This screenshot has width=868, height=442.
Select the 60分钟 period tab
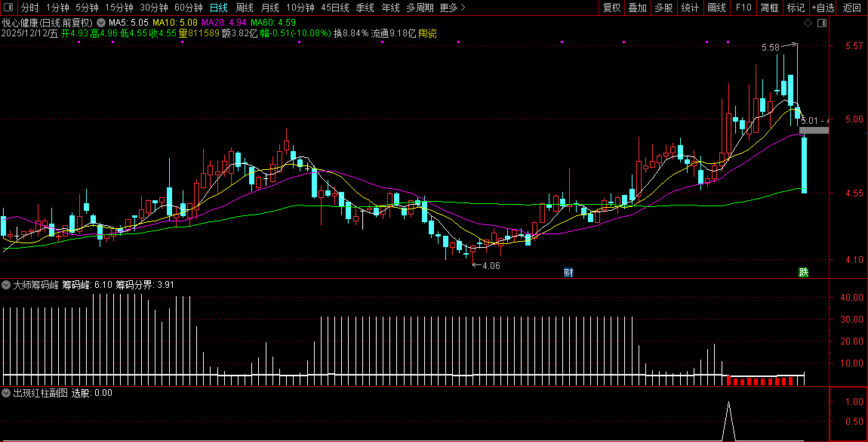tap(188, 8)
